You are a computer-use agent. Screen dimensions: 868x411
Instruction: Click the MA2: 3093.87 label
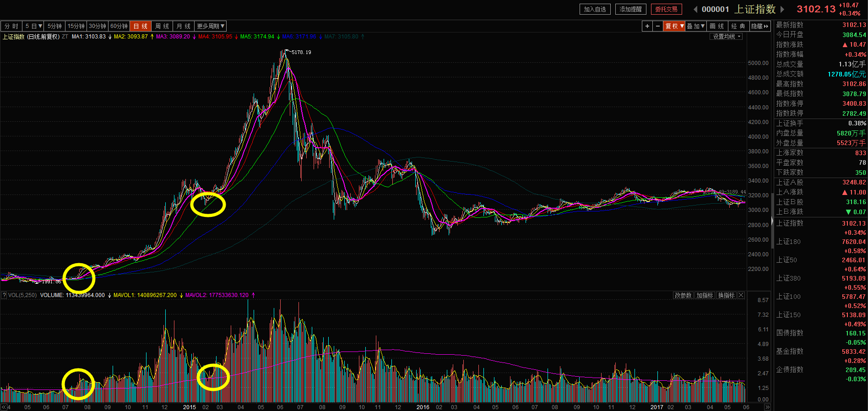tap(131, 37)
